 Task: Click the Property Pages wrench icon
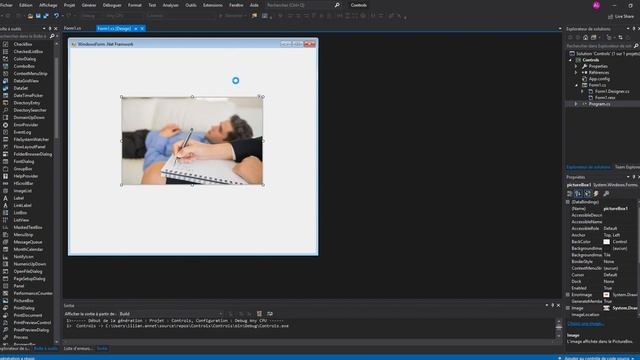click(x=606, y=194)
